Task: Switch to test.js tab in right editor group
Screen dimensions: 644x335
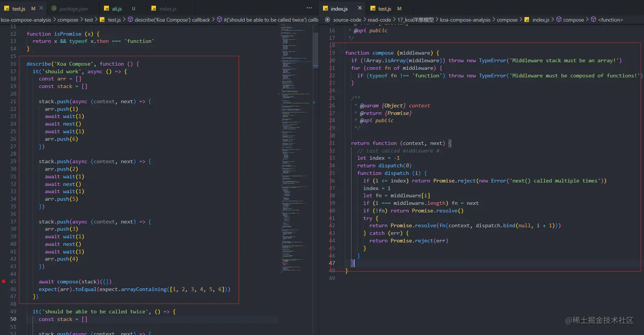Action: coord(385,9)
